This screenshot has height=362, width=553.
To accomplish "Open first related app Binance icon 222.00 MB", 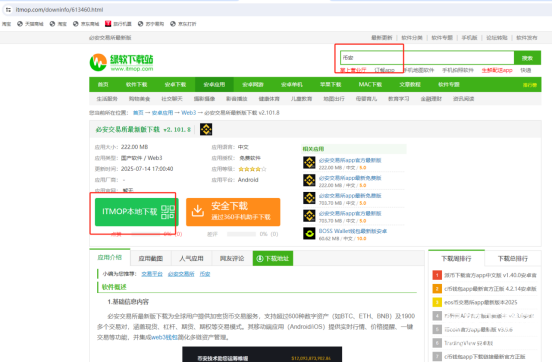I will [x=309, y=163].
